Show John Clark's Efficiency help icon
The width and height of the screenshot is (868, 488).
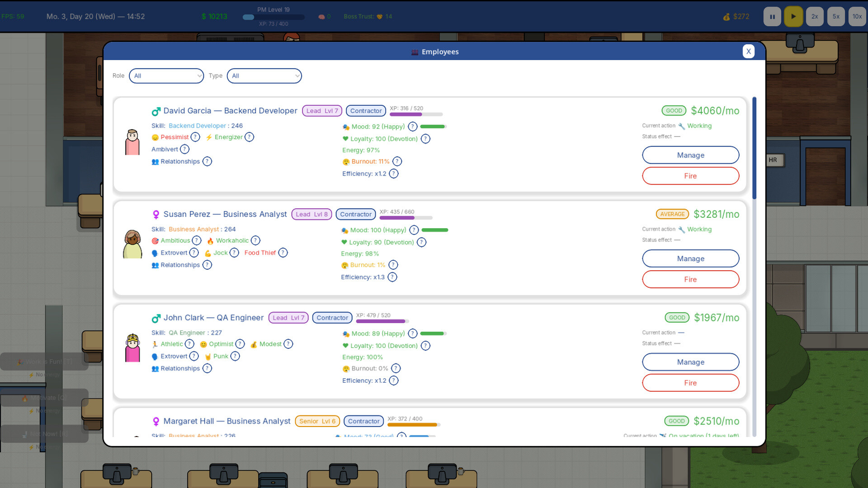point(394,380)
